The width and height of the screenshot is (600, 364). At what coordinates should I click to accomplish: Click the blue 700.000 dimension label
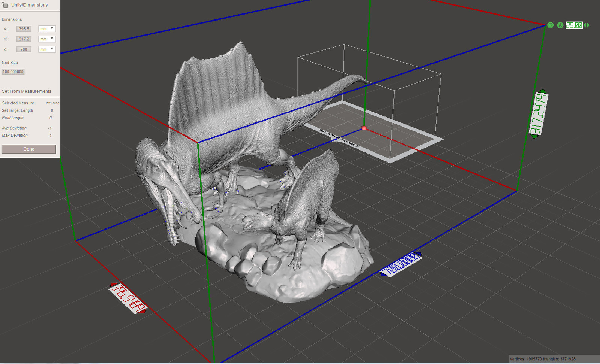pos(401,264)
